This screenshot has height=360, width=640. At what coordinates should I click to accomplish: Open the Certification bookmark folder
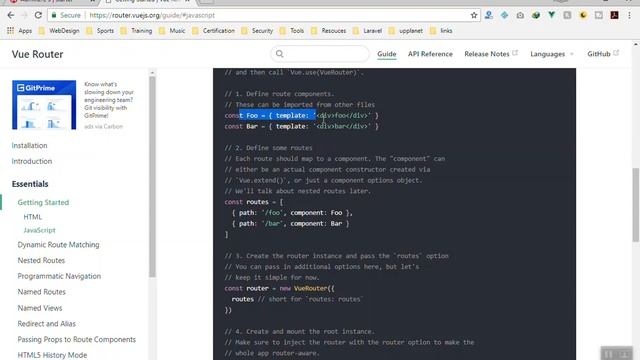point(213,31)
